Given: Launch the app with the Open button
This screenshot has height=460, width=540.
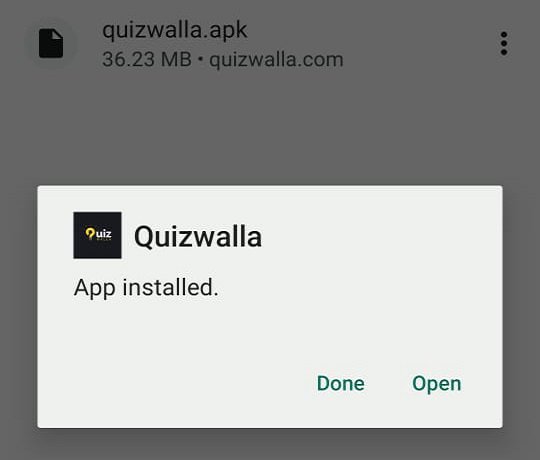Looking at the screenshot, I should pyautogui.click(x=436, y=384).
